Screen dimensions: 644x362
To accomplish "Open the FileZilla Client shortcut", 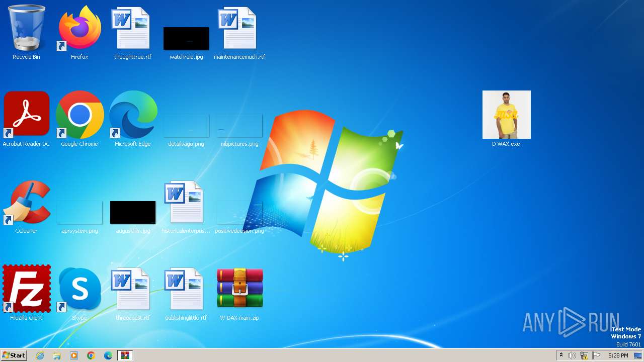I will tap(26, 294).
